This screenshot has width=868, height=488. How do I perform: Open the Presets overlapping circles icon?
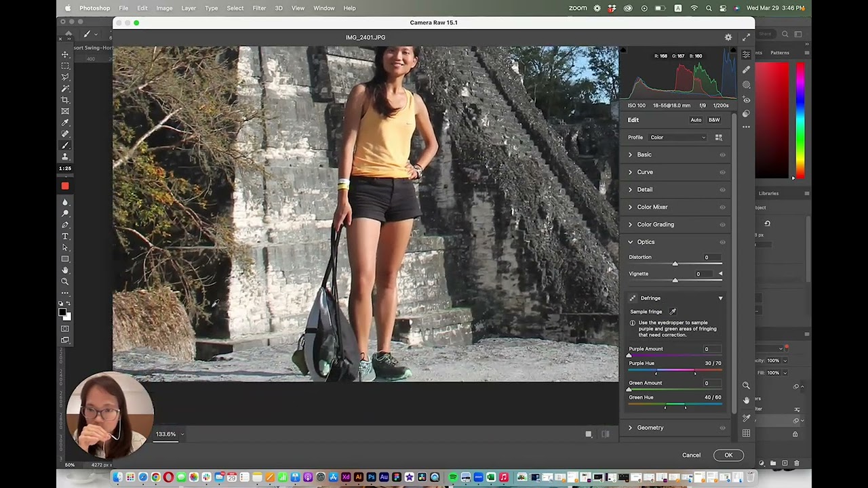(x=746, y=113)
